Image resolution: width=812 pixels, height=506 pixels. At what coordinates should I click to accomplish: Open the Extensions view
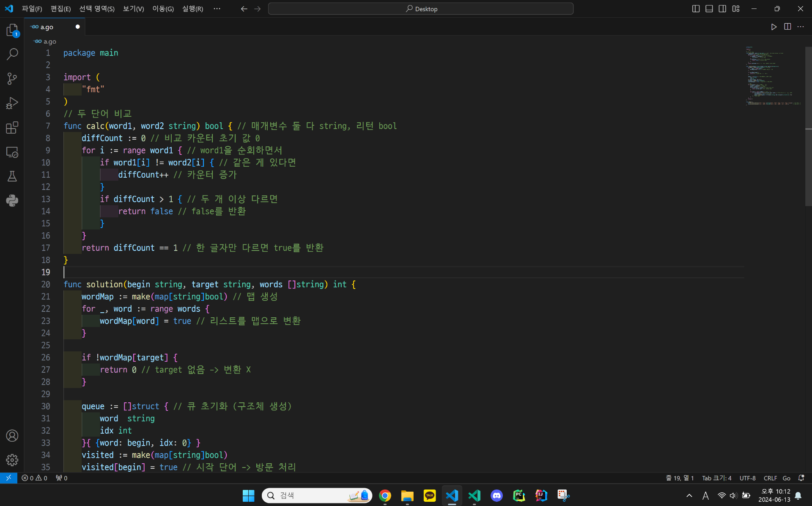pyautogui.click(x=12, y=127)
